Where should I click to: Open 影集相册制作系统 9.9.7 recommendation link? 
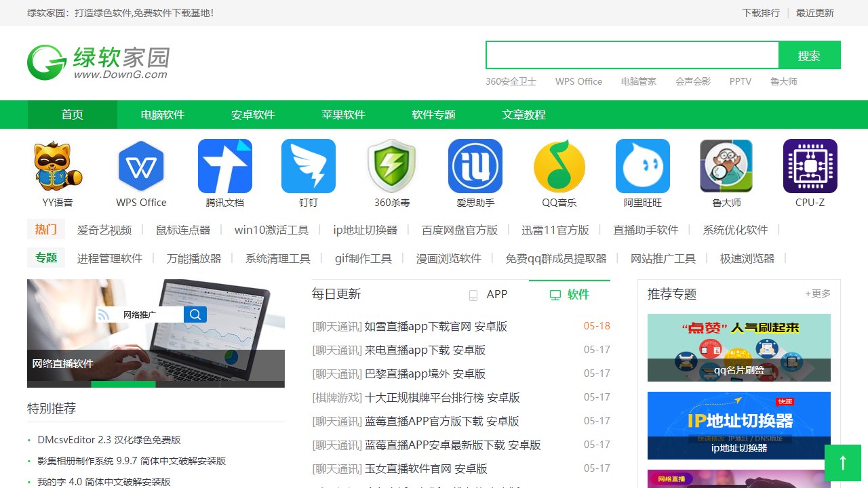(132, 461)
